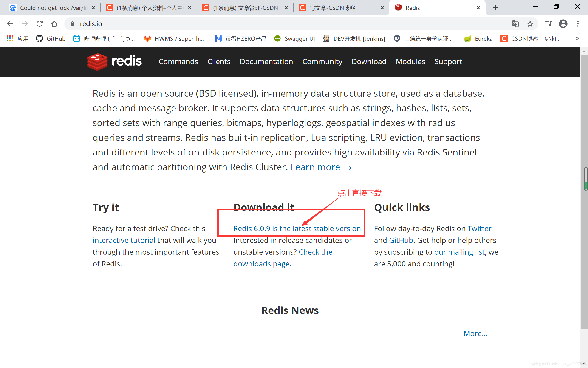Open the DEV Jenkins bookmark

[354, 38]
